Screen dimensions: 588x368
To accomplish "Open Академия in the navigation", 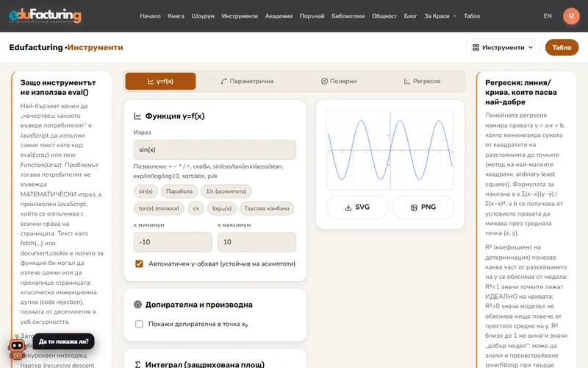I will pos(279,15).
